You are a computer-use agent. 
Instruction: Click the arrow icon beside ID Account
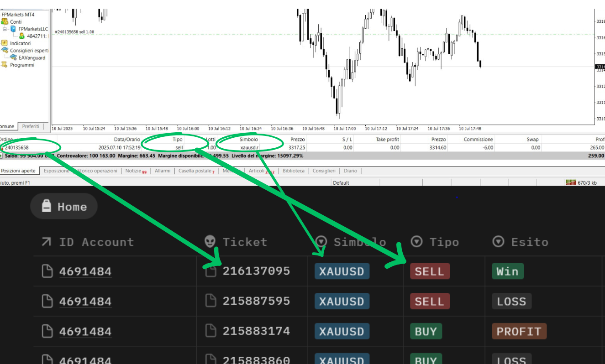[47, 242]
